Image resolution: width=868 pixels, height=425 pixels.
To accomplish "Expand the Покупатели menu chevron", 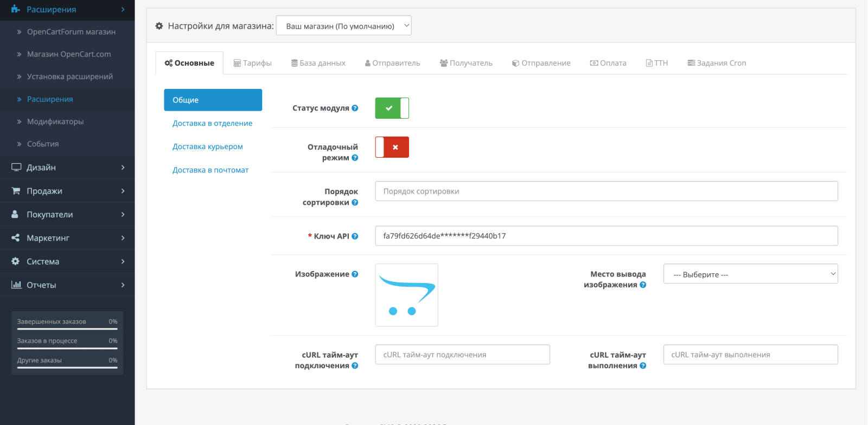I will pyautogui.click(x=123, y=214).
